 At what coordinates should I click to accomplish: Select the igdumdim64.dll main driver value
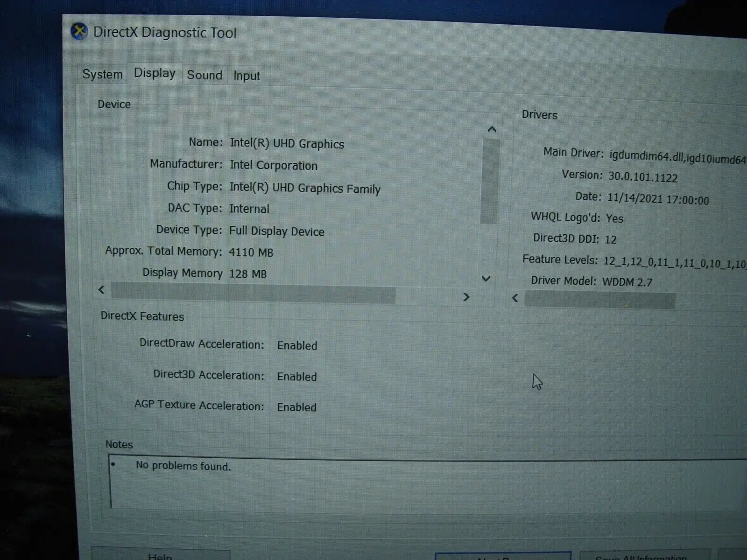coord(678,158)
